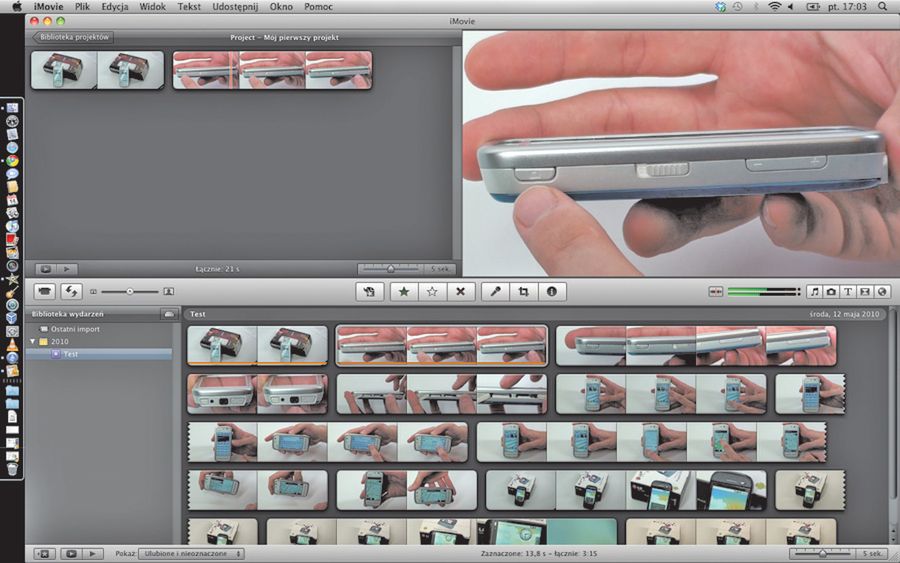Click the Biblioteka wydarzeń header
900x563 pixels.
(x=68, y=314)
